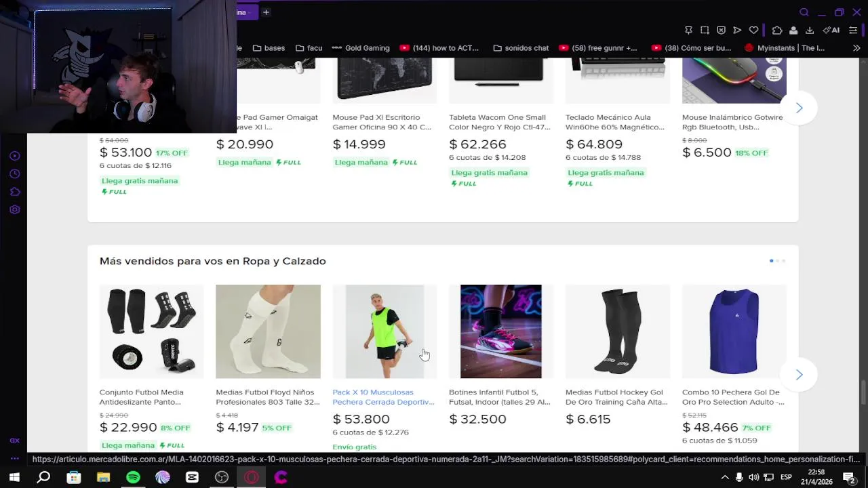Image resolution: width=868 pixels, height=488 pixels.
Task: Advance top product carousel with right arrow
Action: click(x=799, y=108)
